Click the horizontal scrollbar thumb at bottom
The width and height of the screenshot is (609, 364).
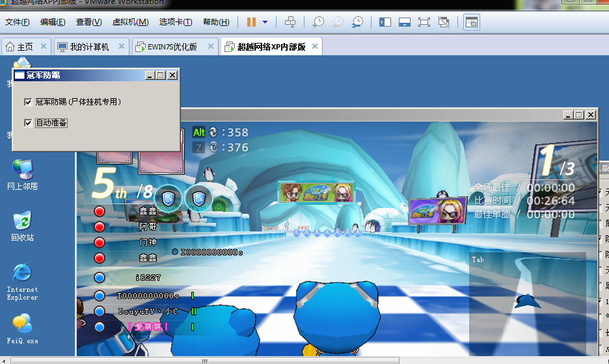pyautogui.click(x=205, y=361)
